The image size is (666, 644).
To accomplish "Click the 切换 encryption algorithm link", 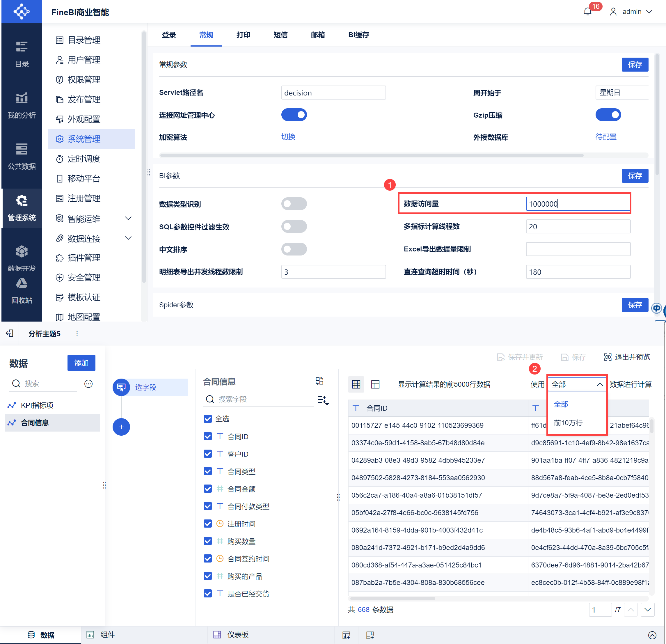I will (288, 137).
